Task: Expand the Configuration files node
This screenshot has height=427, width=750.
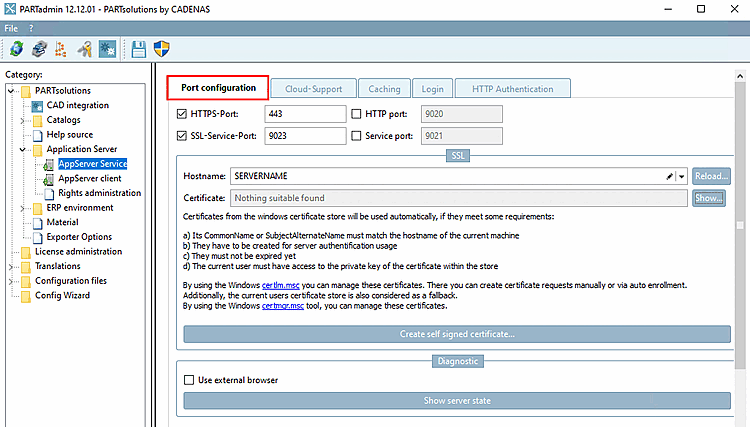Action: pos(11,281)
